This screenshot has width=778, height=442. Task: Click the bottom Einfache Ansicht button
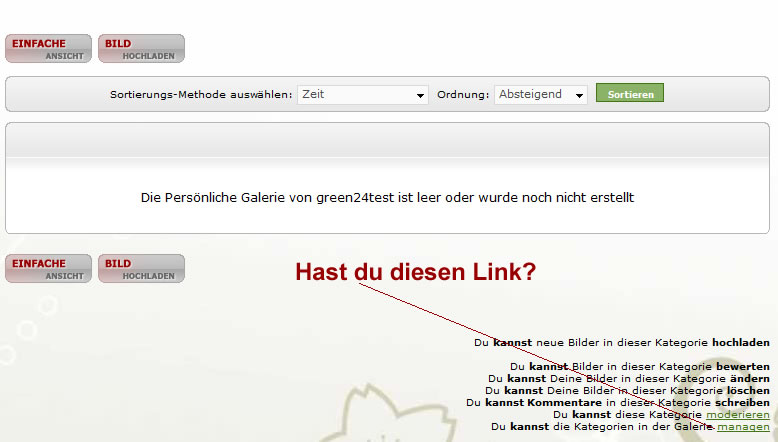point(48,269)
